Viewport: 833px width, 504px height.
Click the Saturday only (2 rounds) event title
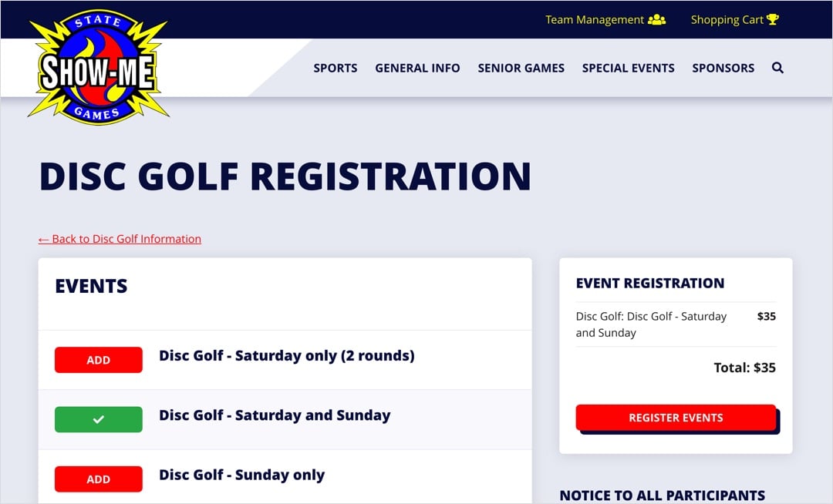coord(286,355)
